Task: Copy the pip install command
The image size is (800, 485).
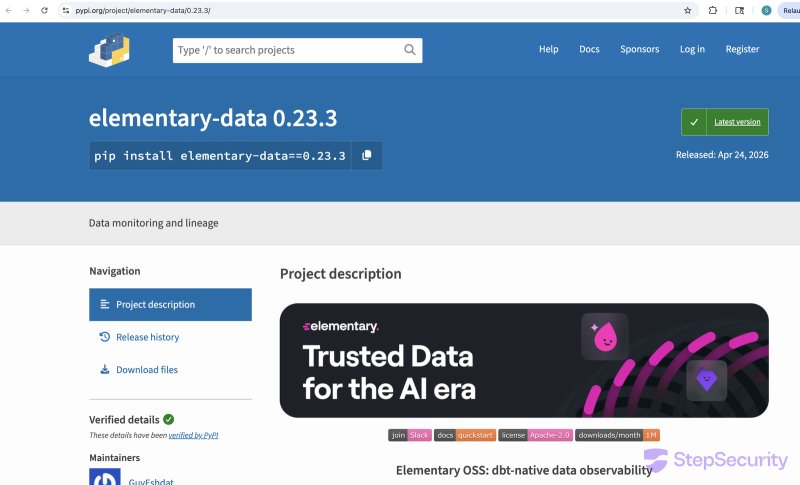Action: click(367, 155)
